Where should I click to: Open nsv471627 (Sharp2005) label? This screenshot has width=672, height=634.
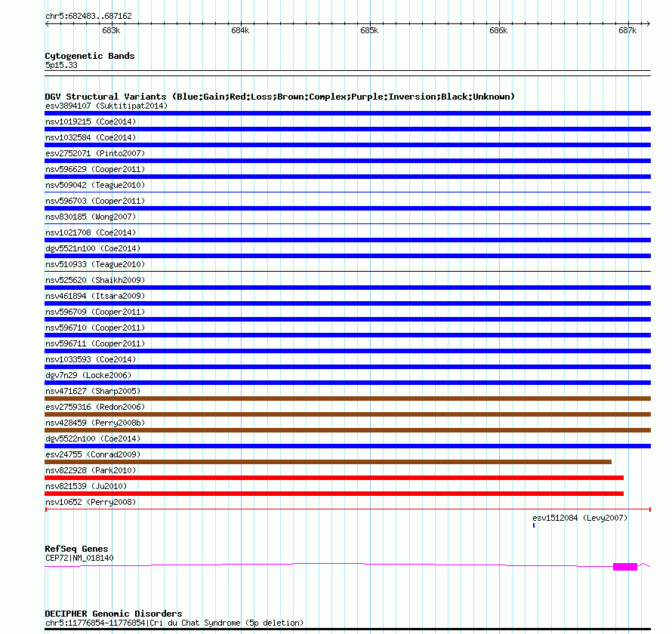point(93,391)
